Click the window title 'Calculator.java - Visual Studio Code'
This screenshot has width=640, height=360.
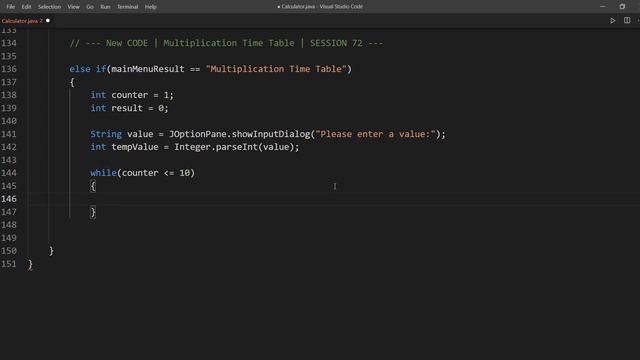point(320,7)
